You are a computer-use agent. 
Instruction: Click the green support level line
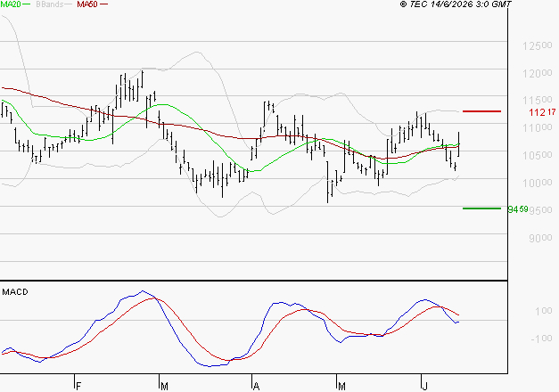[x=481, y=208]
